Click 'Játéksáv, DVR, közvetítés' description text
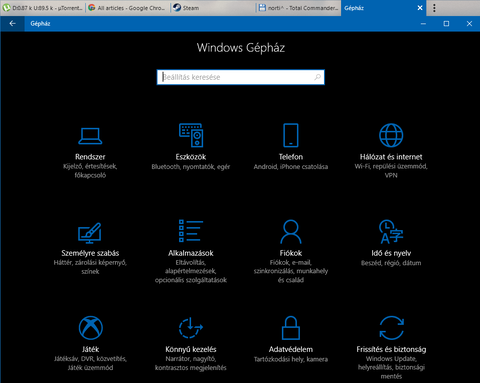480x383 pixels. 90,359
